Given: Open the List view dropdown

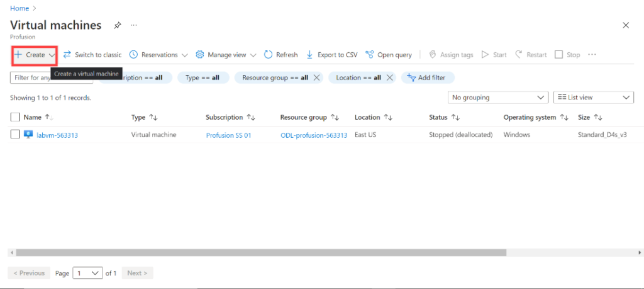Looking at the screenshot, I should [x=594, y=98].
